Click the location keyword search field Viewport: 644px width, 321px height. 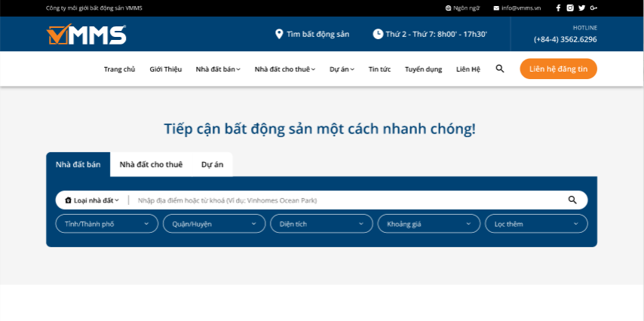[x=347, y=200]
